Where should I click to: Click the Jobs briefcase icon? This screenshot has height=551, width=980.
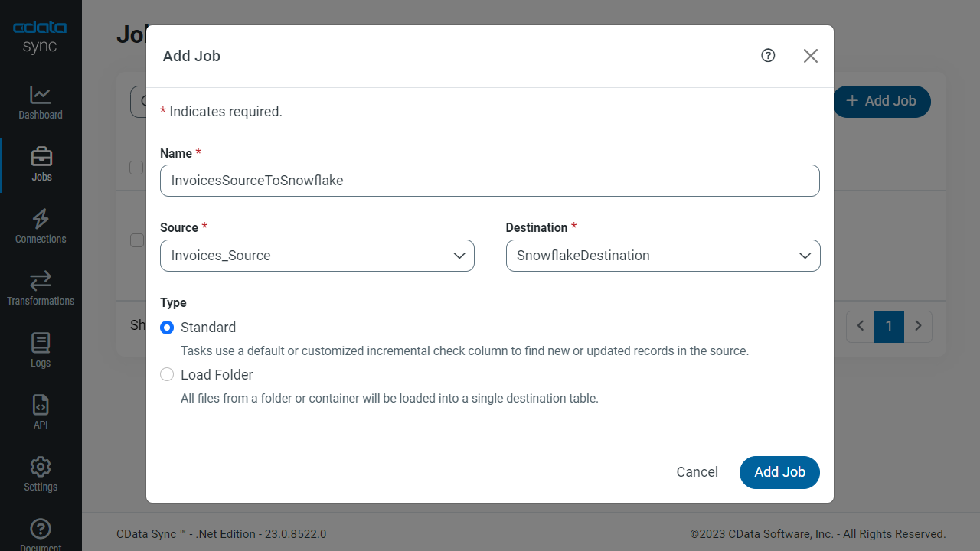point(41,157)
